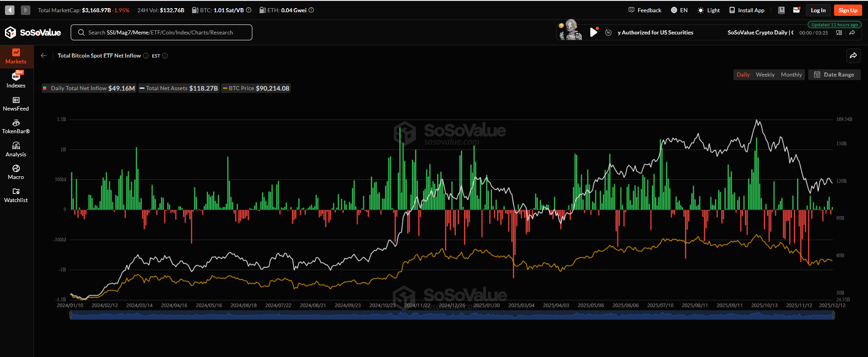868x357 pixels.
Task: Open the Markets sidebar section
Action: 16,57
